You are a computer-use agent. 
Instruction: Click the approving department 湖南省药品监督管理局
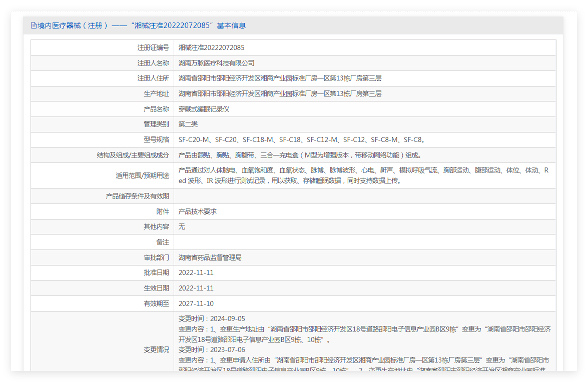click(x=210, y=257)
